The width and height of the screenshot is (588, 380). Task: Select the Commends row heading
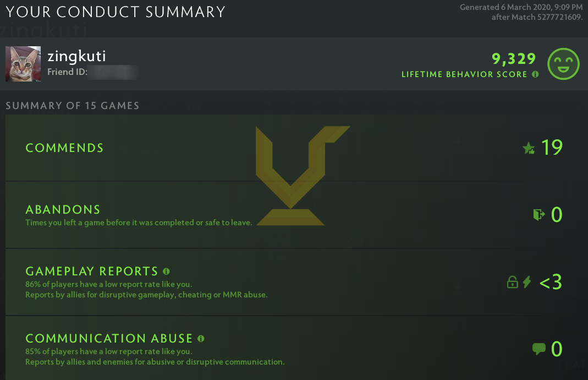pyautogui.click(x=64, y=148)
